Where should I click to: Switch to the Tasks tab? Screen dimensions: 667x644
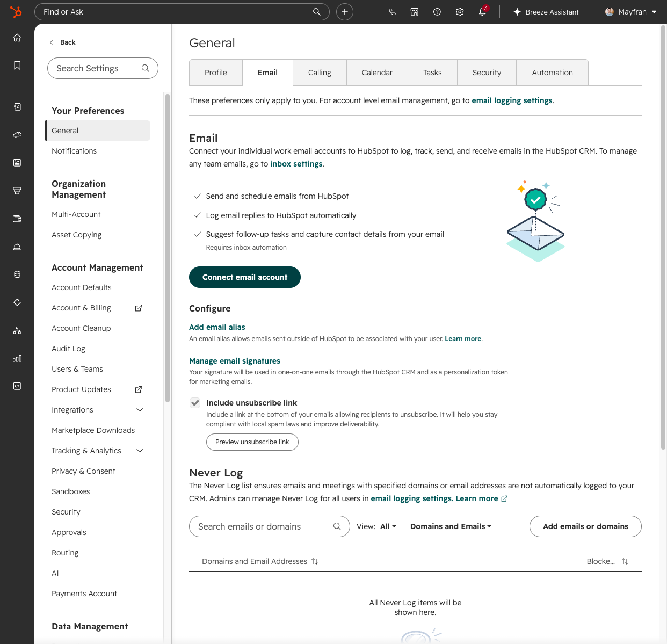tap(432, 73)
